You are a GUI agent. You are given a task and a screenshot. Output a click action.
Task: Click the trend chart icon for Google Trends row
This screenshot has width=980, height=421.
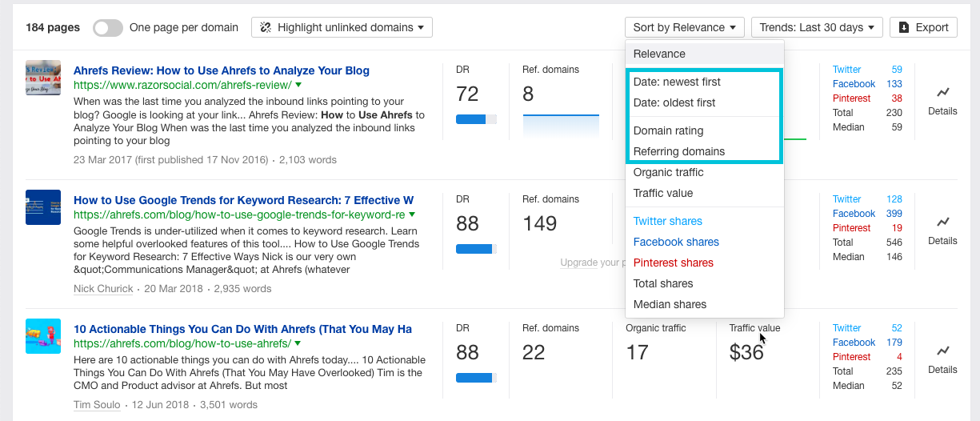point(942,223)
